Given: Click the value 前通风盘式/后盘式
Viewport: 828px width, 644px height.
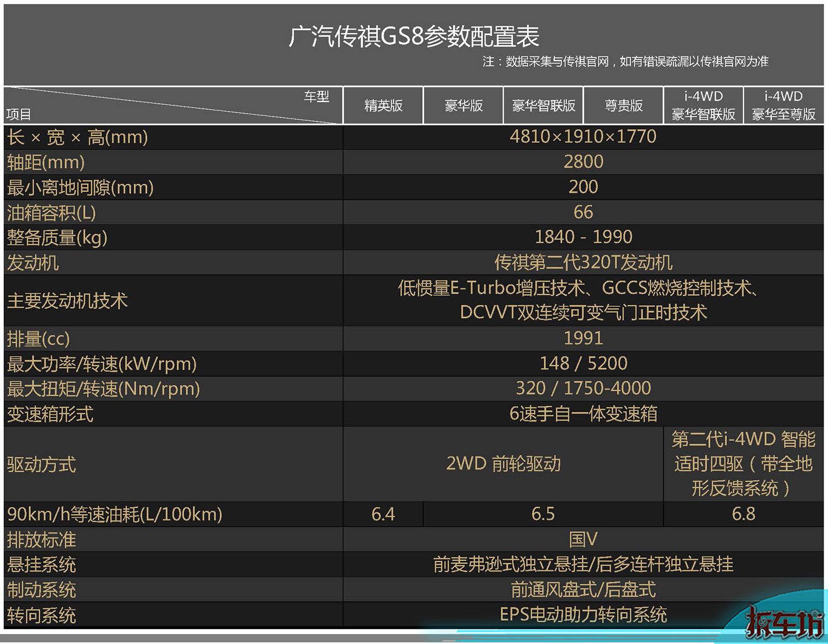Looking at the screenshot, I should [x=583, y=590].
